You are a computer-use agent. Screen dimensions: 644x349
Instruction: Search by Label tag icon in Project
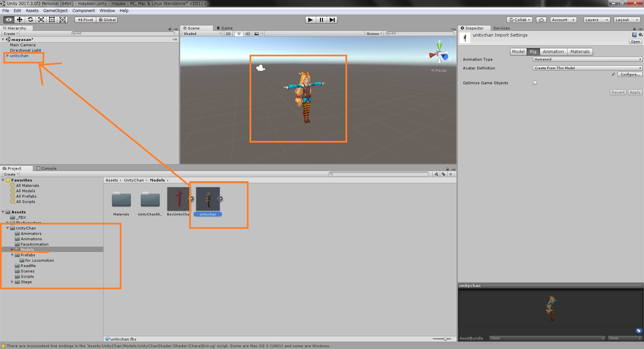(x=443, y=174)
